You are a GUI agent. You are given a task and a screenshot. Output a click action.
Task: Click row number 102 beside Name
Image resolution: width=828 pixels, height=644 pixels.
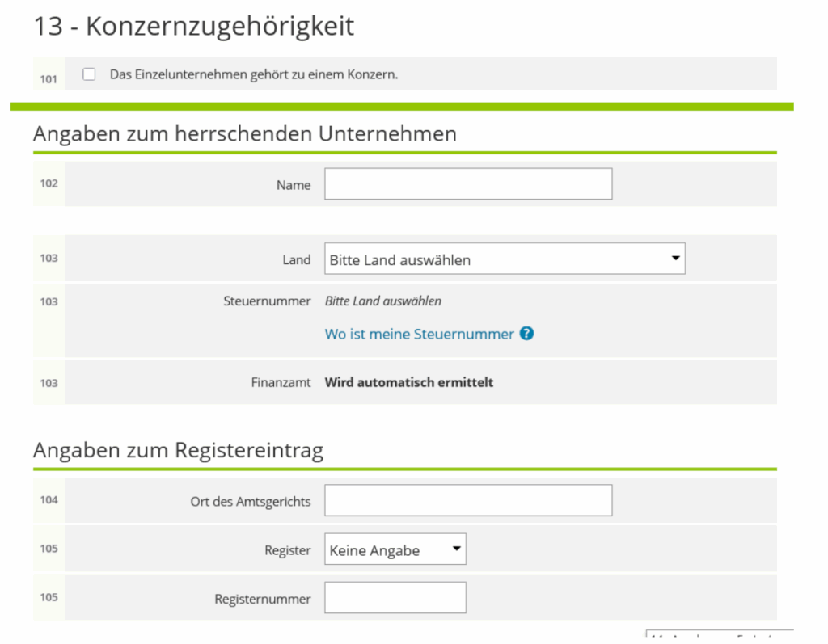pos(49,183)
